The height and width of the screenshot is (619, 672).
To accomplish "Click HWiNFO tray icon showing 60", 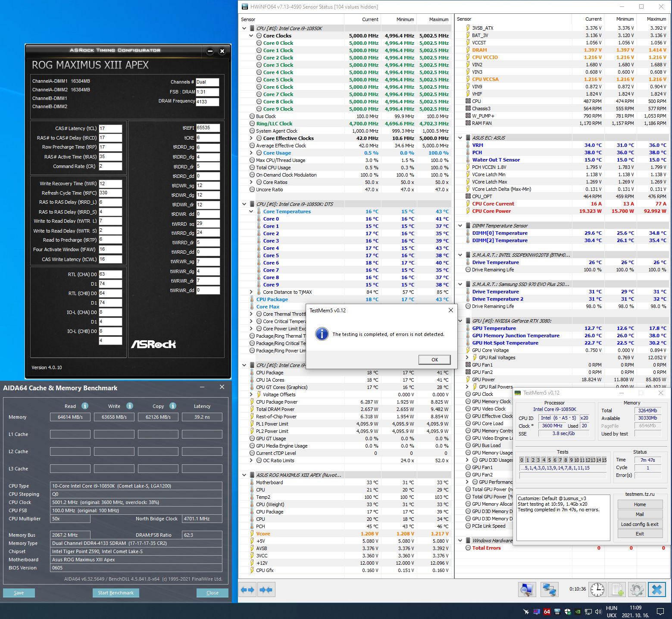I will [x=536, y=611].
